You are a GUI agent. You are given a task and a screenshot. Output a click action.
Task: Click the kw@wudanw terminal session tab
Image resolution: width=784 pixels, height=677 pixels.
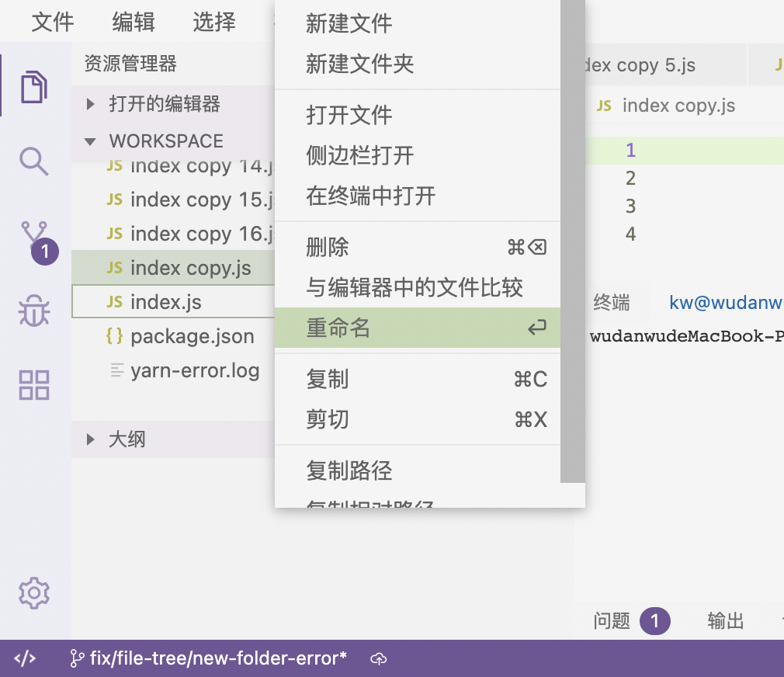point(726,303)
